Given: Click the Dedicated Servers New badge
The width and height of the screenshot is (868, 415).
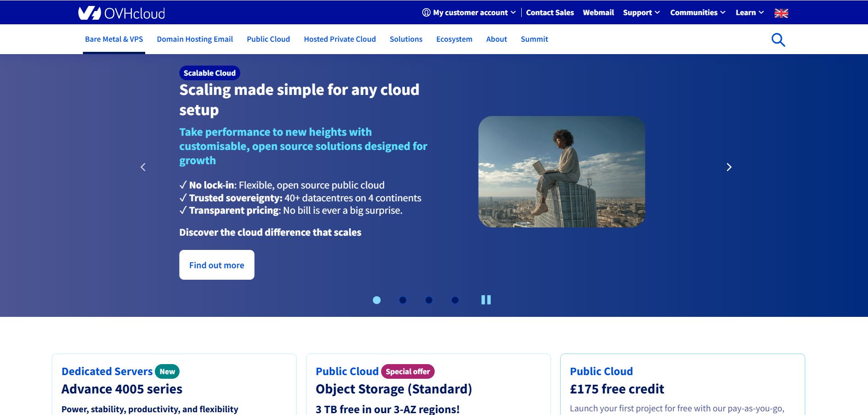Looking at the screenshot, I should (x=167, y=371).
